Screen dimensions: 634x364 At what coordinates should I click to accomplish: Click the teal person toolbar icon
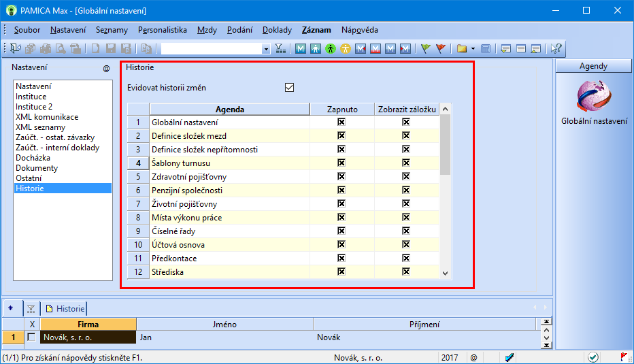point(316,48)
